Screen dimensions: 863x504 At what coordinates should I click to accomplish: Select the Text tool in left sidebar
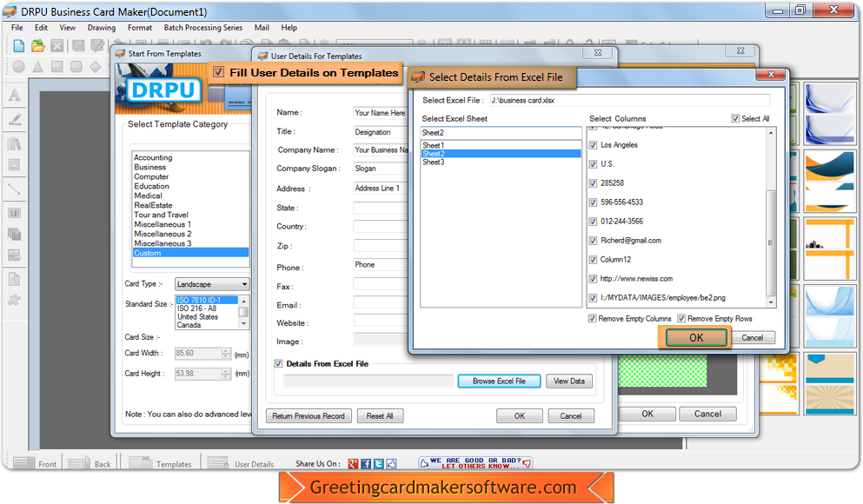click(x=14, y=96)
